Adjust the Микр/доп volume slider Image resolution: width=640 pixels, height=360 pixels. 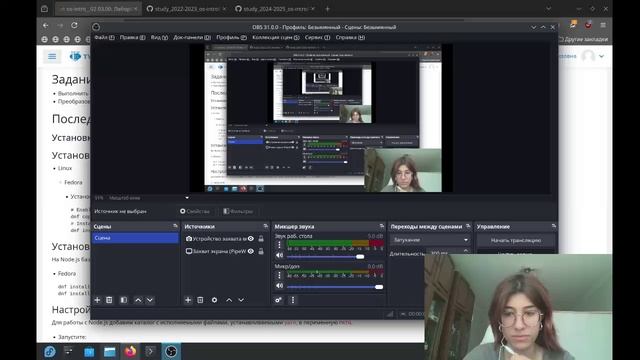pyautogui.click(x=335, y=287)
